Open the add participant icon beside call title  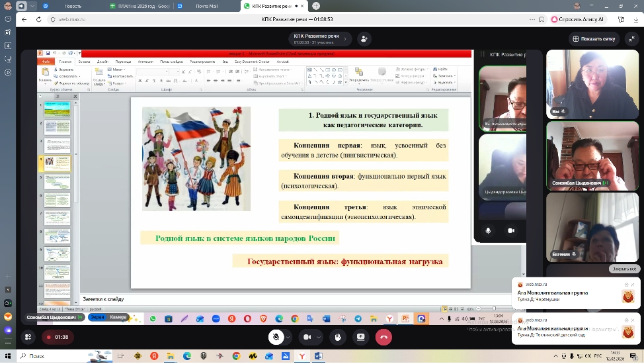coord(364,38)
